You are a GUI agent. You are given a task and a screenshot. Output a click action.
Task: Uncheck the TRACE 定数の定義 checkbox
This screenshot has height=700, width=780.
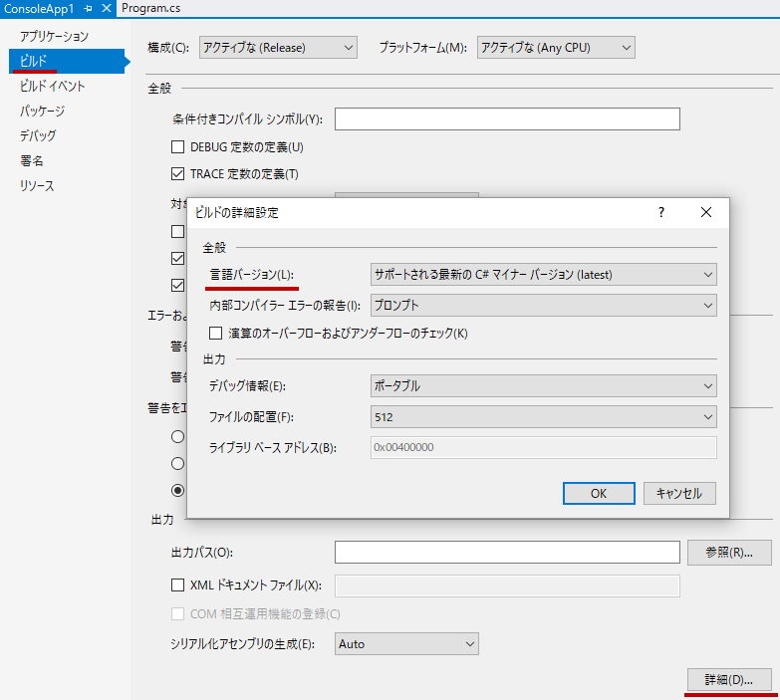[x=177, y=174]
